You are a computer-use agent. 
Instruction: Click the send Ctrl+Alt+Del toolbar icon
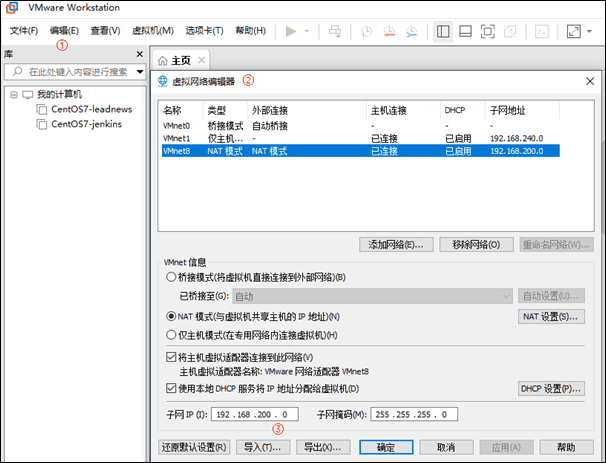[335, 31]
